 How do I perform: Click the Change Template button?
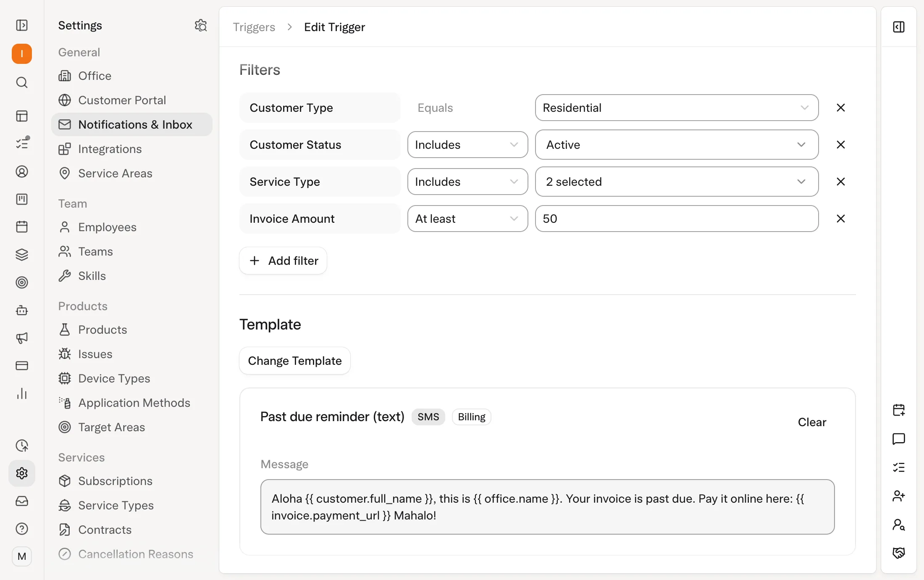coord(295,361)
